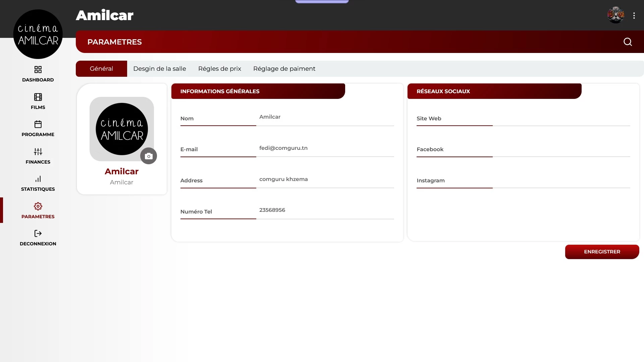
Task: Click the Facebook label
Action: [x=430, y=149]
